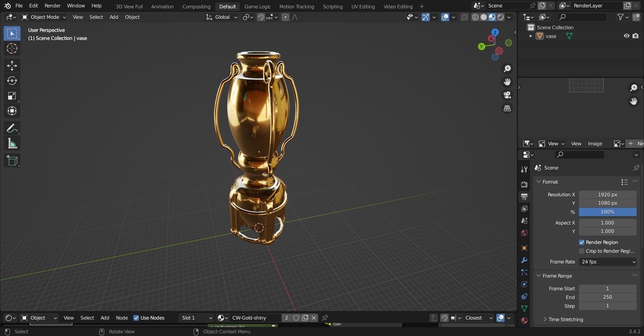Open the Frame Rate 24 fps dropdown
Image resolution: width=644 pixels, height=336 pixels.
607,262
